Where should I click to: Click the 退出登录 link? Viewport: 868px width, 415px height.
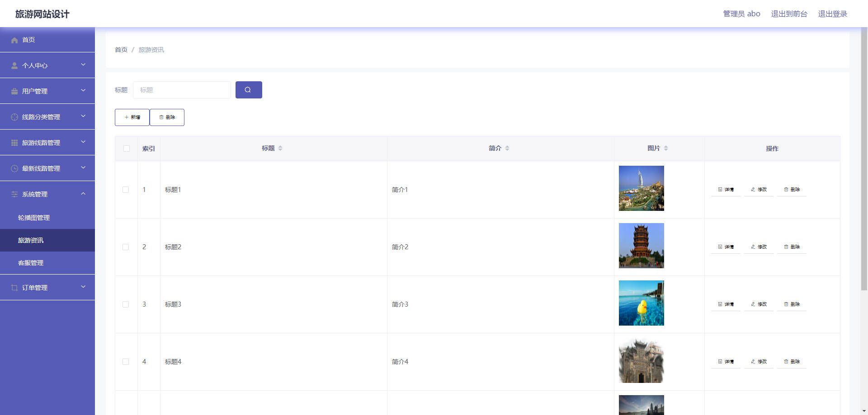tap(832, 14)
